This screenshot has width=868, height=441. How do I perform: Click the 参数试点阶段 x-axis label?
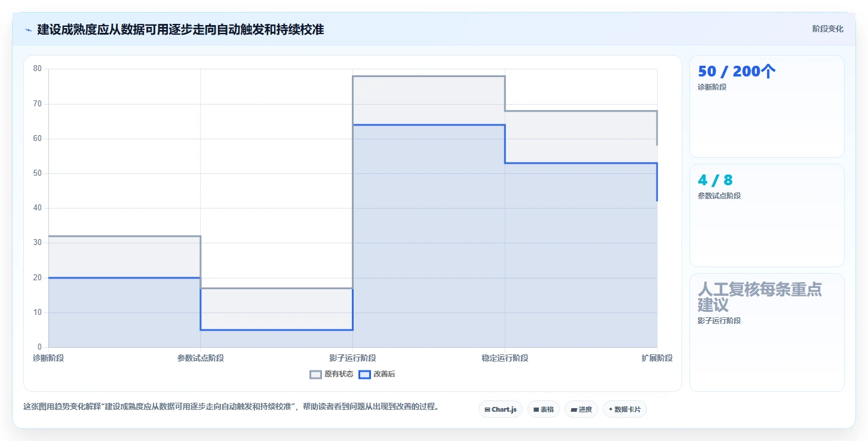(x=201, y=358)
